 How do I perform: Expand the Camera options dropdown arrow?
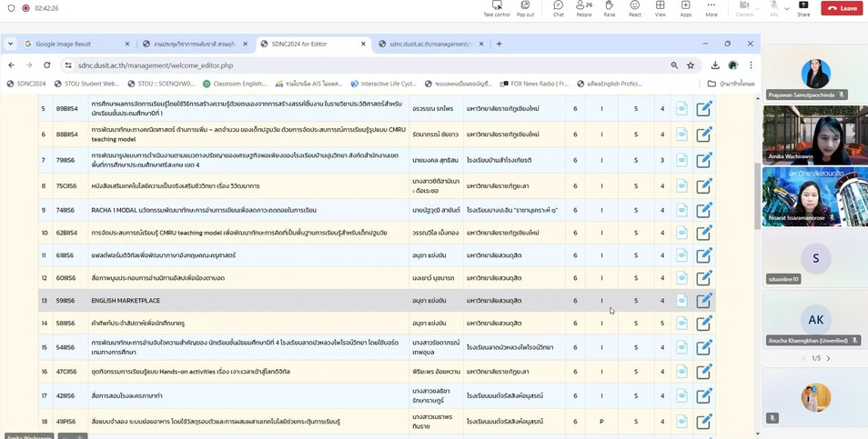coord(757,8)
